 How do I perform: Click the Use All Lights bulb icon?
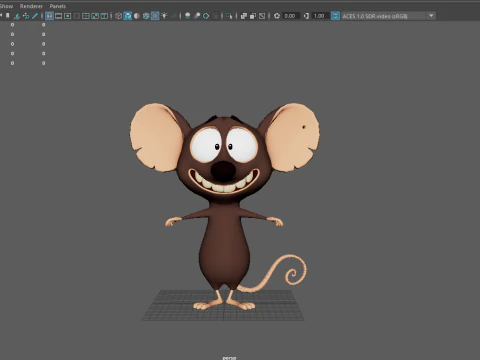tap(164, 16)
